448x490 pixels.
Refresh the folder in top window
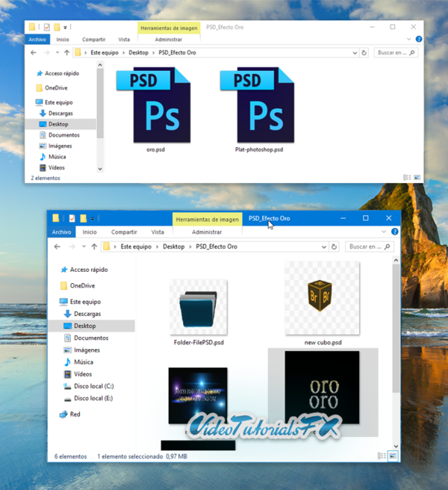tap(364, 53)
